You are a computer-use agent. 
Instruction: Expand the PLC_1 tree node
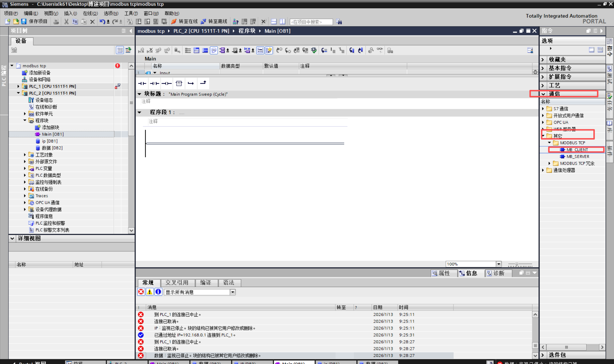point(18,86)
